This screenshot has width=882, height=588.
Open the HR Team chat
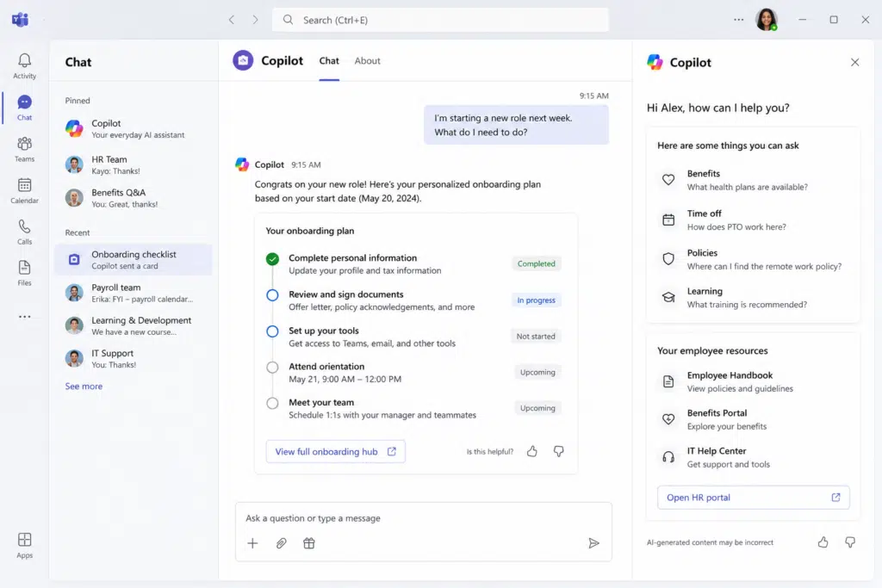click(x=134, y=164)
